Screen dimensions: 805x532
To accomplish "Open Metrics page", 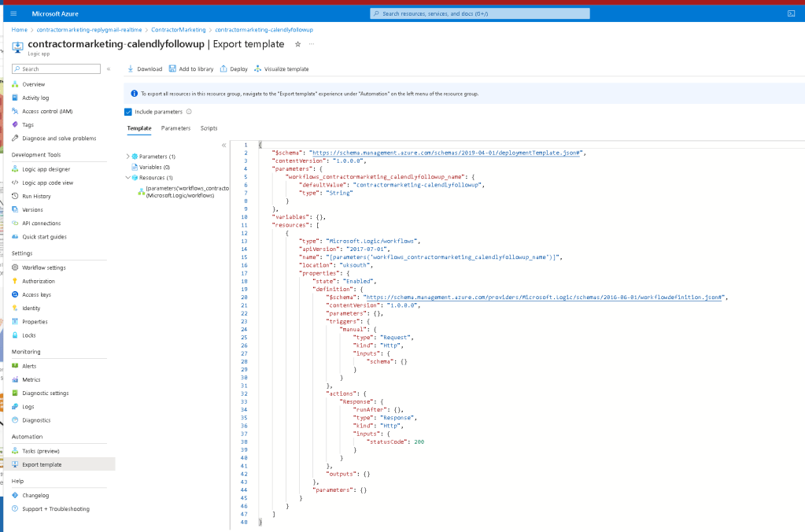I will pyautogui.click(x=31, y=379).
